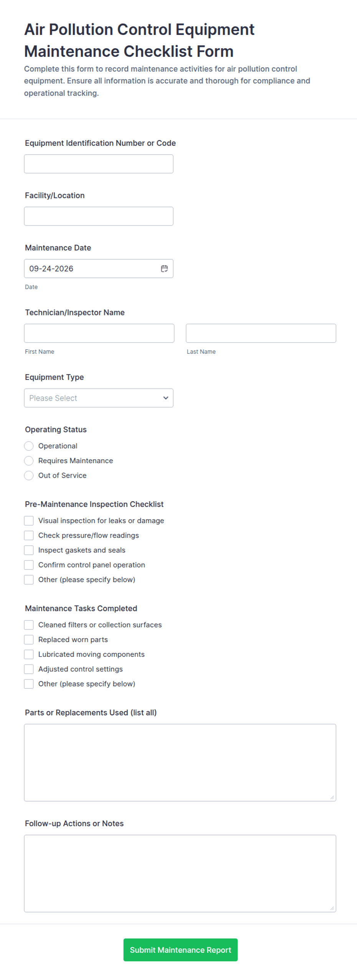The width and height of the screenshot is (357, 980).
Task: Submit Maintenance Report button
Action: [180, 950]
